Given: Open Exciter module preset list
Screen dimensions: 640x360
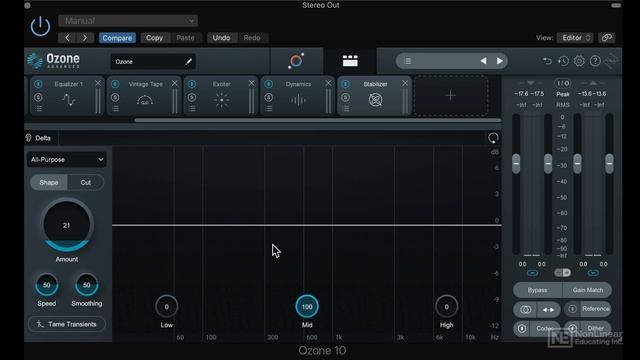Looking at the screenshot, I should (192, 109).
